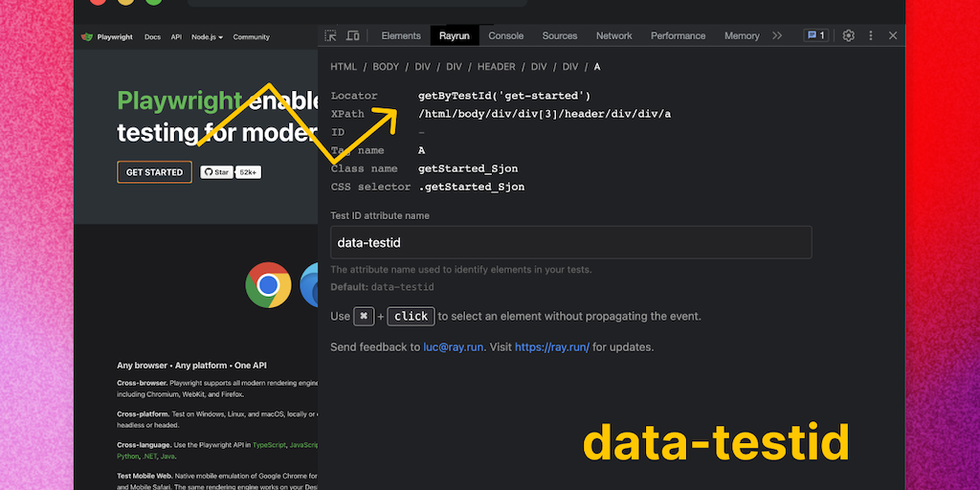The width and height of the screenshot is (980, 490).
Task: Toggle the device toolbar icon
Action: pos(352,35)
